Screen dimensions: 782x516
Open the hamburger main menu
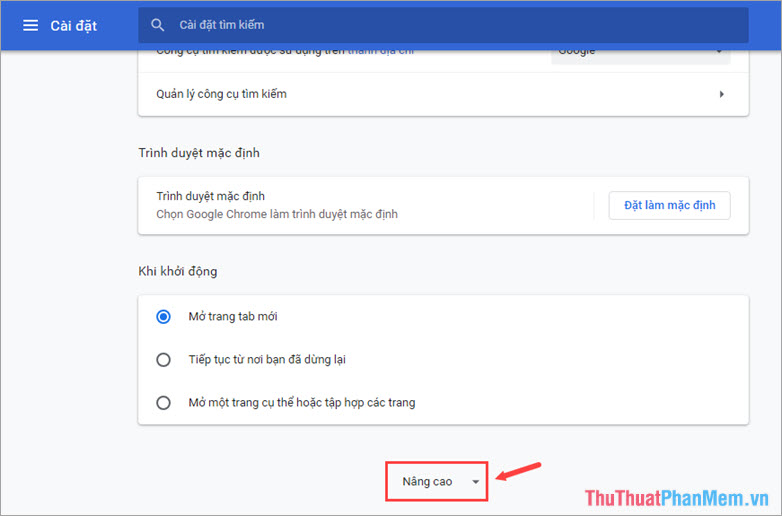point(30,25)
